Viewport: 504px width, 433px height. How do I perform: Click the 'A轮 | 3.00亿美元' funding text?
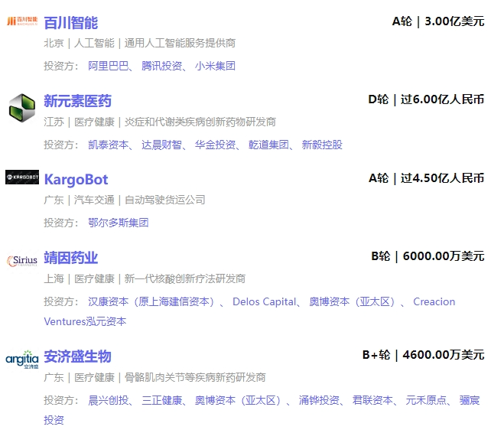click(438, 21)
